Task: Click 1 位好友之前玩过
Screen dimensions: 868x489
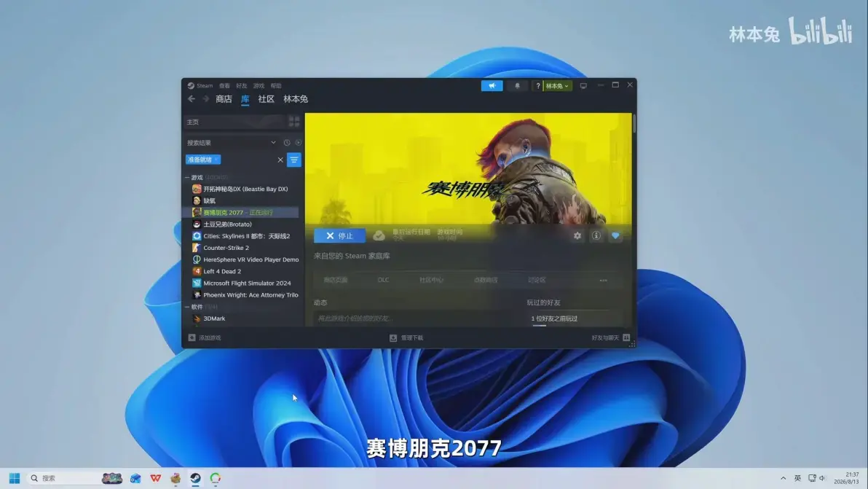Action: (x=554, y=318)
